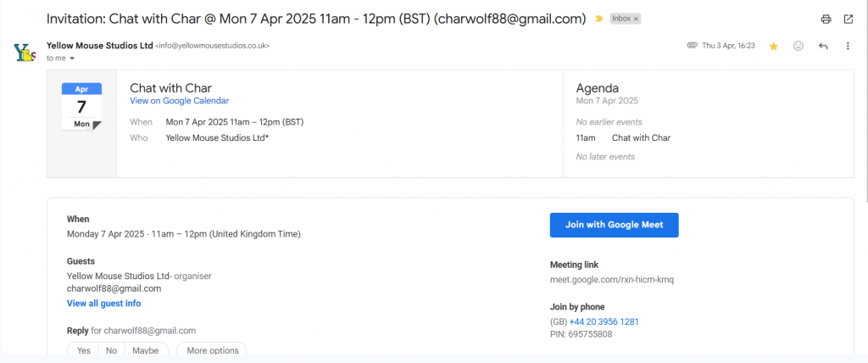Click the Apr 7 calendar date icon
Screen dimensions: 868x363
(x=81, y=106)
